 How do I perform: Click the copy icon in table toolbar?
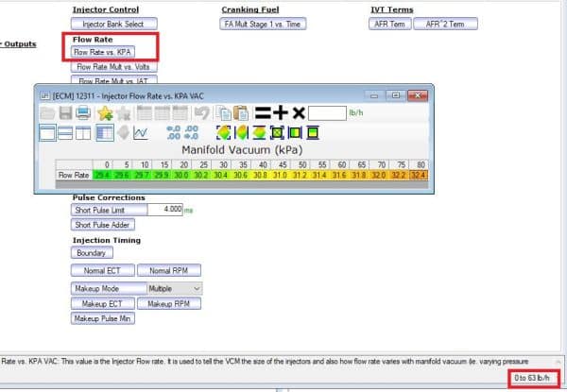[223, 113]
